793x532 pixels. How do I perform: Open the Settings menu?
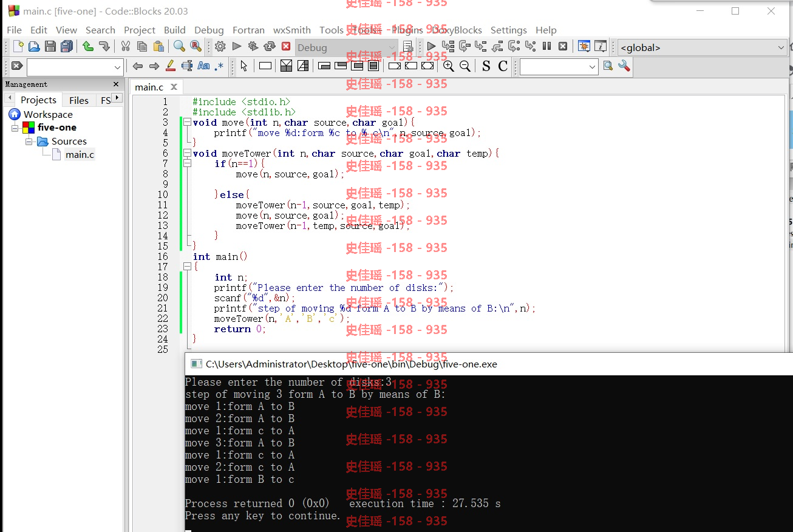[x=509, y=30]
